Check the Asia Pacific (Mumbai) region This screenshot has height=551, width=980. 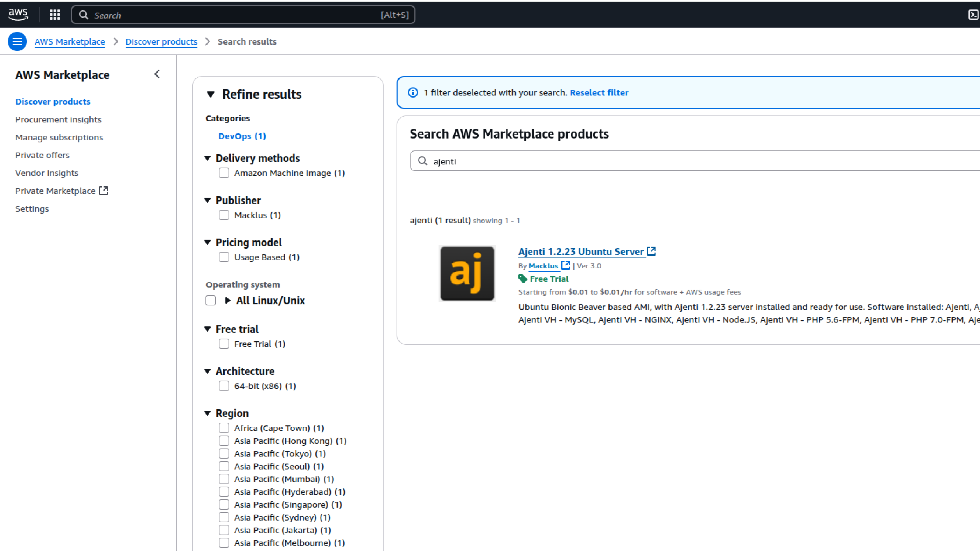pyautogui.click(x=224, y=479)
